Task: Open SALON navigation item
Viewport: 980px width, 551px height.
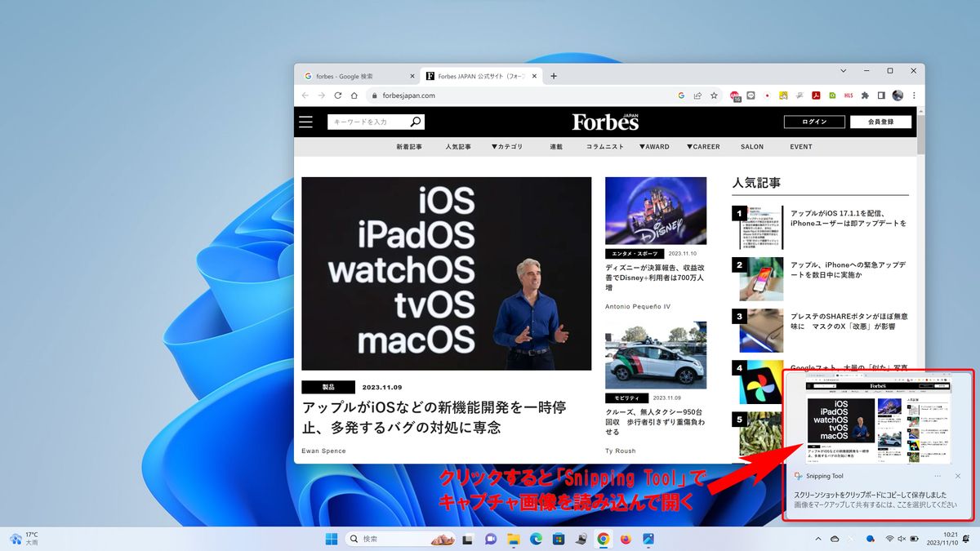Action: pos(752,147)
